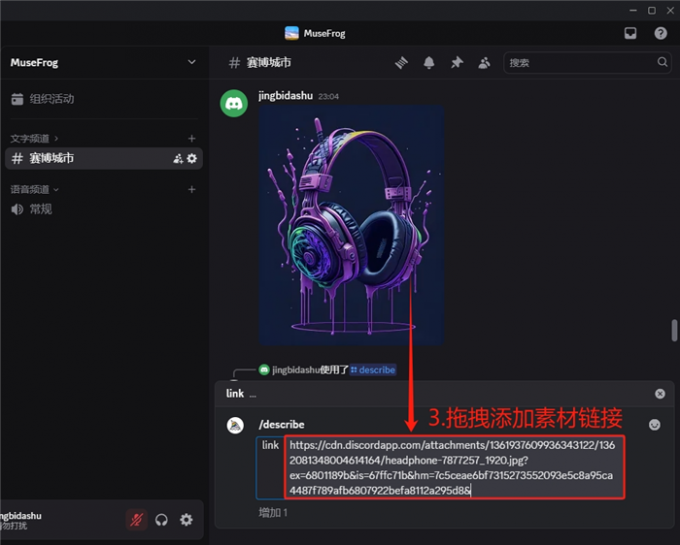
Task: Open the emoji picker icon
Action: 654,424
